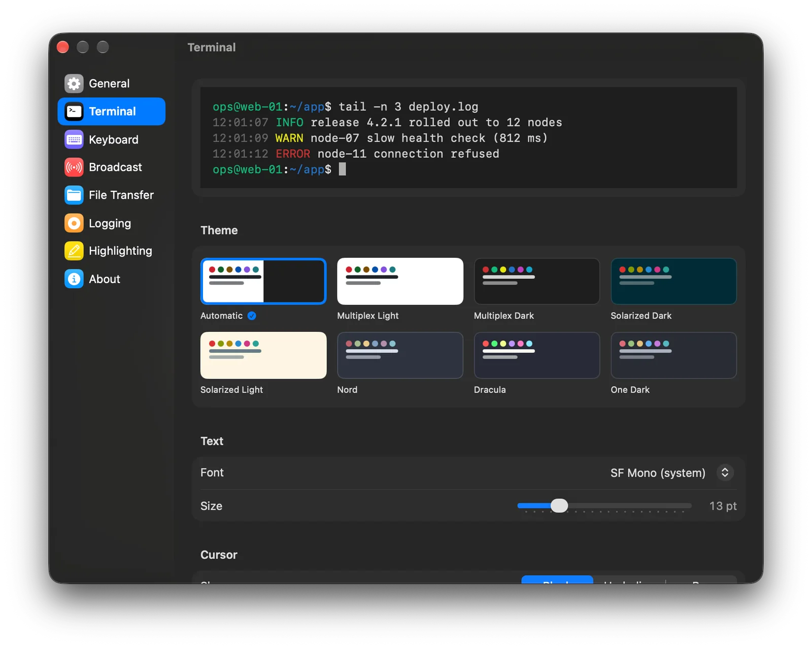Click the Keyboard icon in sidebar
812x648 pixels.
pos(74,140)
